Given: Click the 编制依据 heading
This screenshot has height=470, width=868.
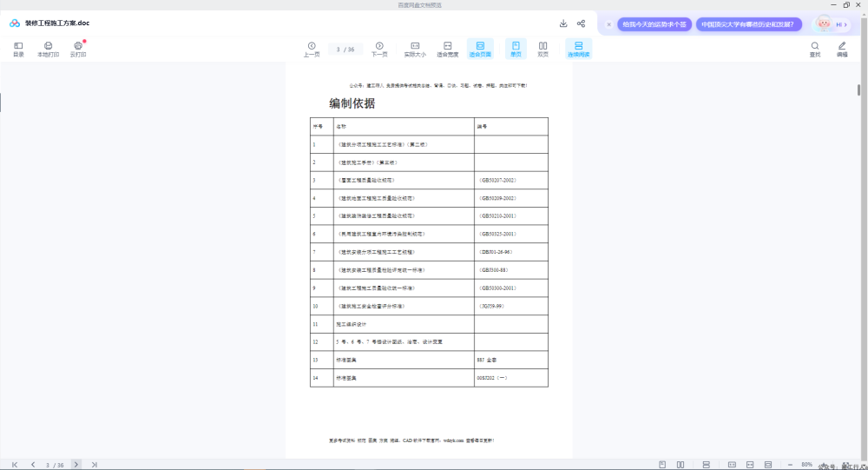Looking at the screenshot, I should click(352, 103).
